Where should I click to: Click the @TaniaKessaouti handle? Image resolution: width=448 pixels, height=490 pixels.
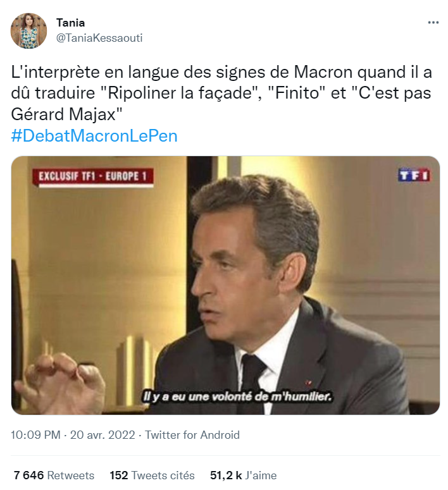pyautogui.click(x=99, y=38)
